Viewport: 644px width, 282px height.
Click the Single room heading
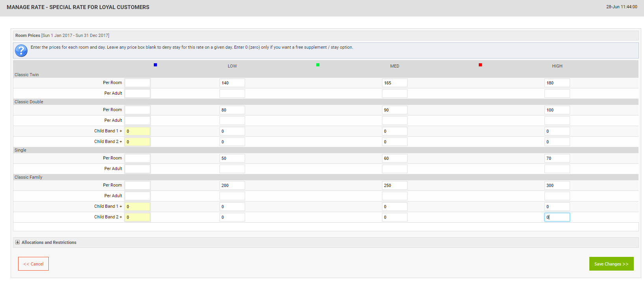pyautogui.click(x=20, y=150)
